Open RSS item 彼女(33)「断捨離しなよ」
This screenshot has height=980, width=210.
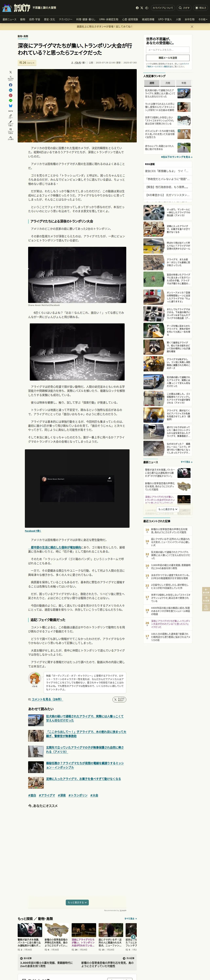point(167,171)
